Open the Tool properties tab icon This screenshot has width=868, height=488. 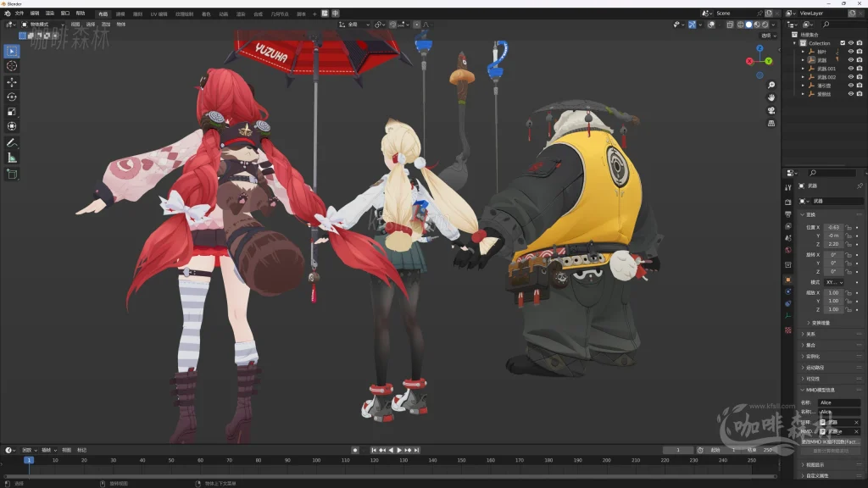coord(788,188)
